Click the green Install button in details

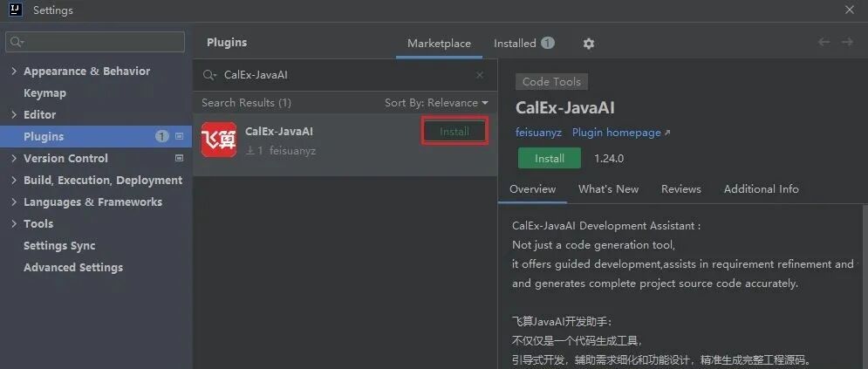pos(549,158)
